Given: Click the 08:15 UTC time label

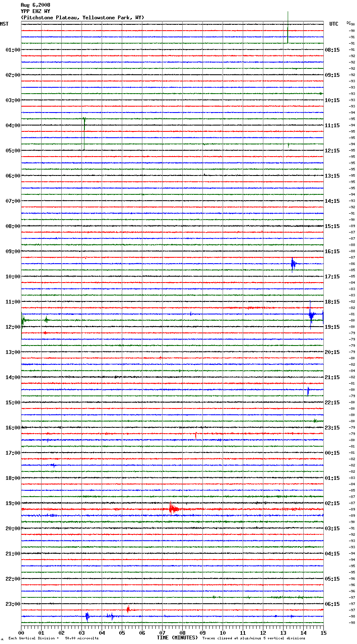Looking at the screenshot, I should coord(332,50).
